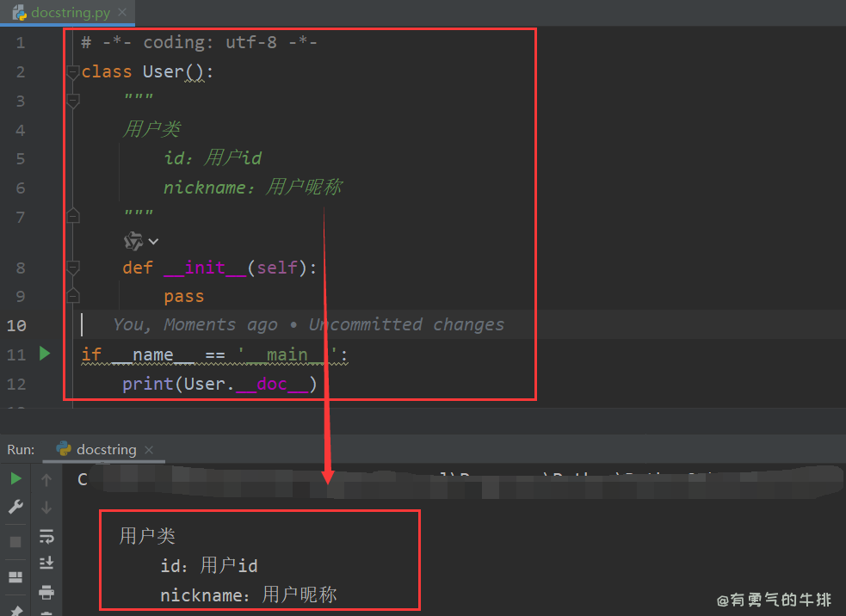846x616 pixels.
Task: Close the docstring.py editor tab
Action: pyautogui.click(x=122, y=13)
